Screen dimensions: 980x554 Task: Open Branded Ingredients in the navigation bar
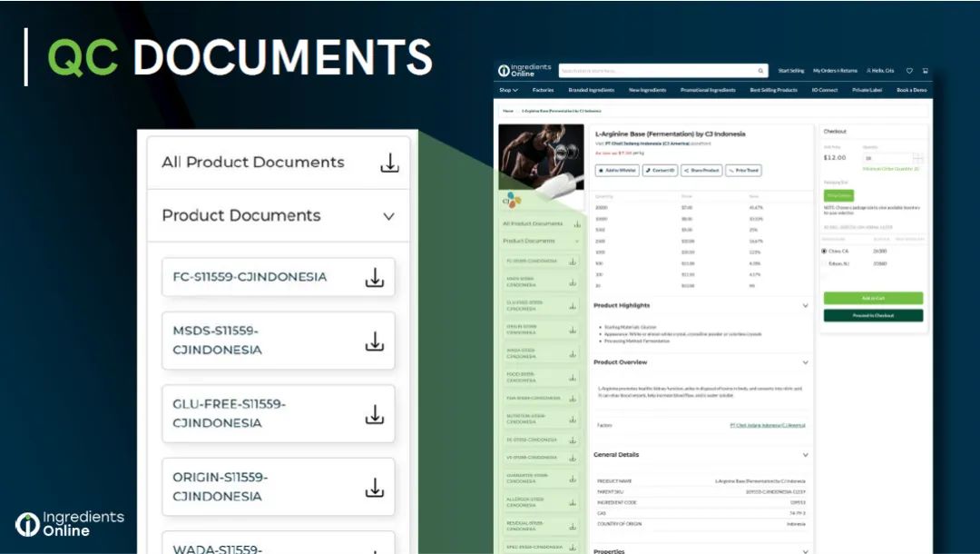coord(592,90)
